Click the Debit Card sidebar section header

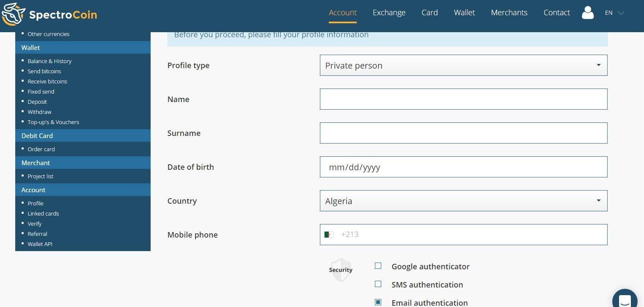[83, 136]
